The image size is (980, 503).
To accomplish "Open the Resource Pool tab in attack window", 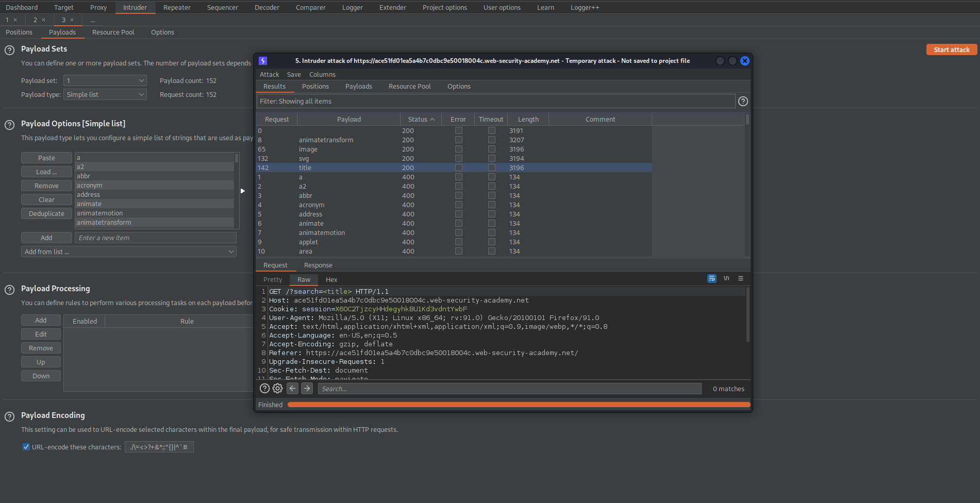I will (409, 87).
